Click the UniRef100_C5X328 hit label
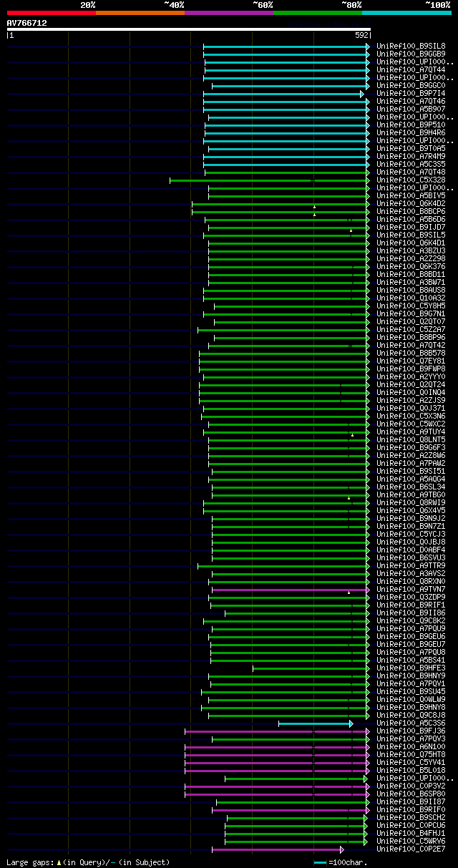 [x=411, y=180]
